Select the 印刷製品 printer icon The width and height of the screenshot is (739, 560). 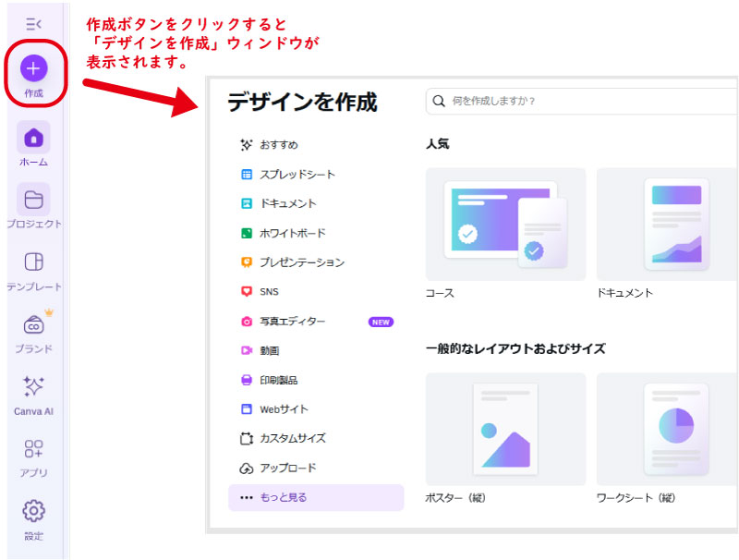(247, 380)
